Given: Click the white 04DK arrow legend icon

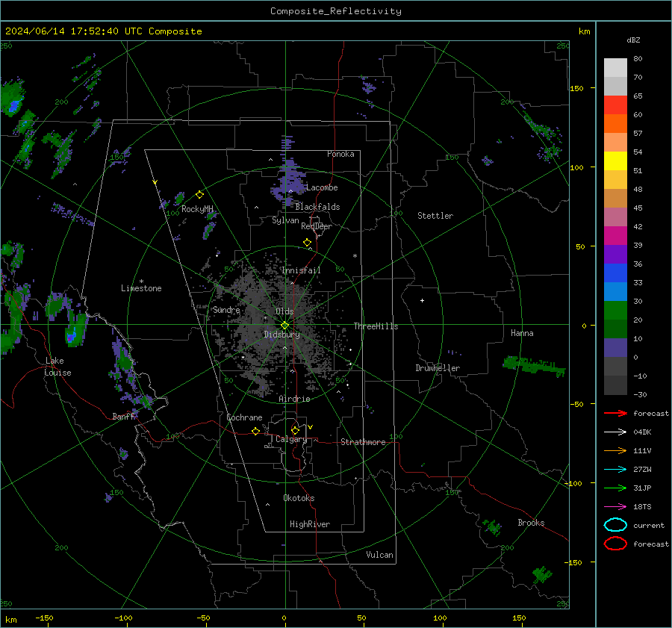Looking at the screenshot, I should 615,432.
